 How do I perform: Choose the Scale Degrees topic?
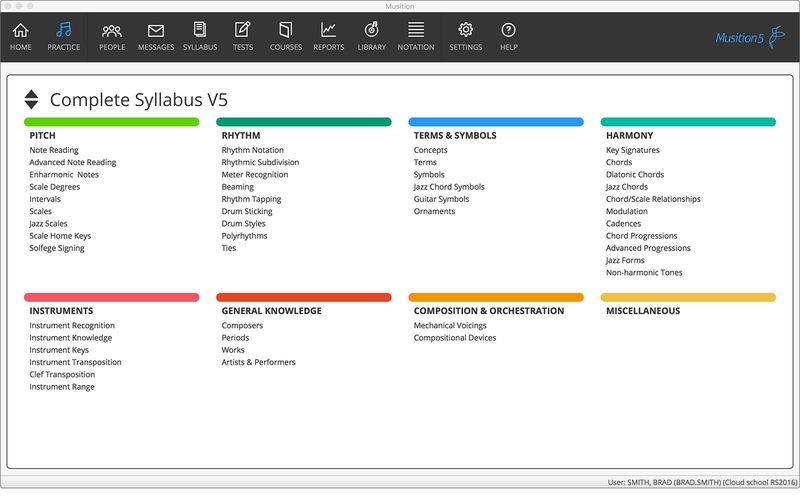(x=55, y=187)
